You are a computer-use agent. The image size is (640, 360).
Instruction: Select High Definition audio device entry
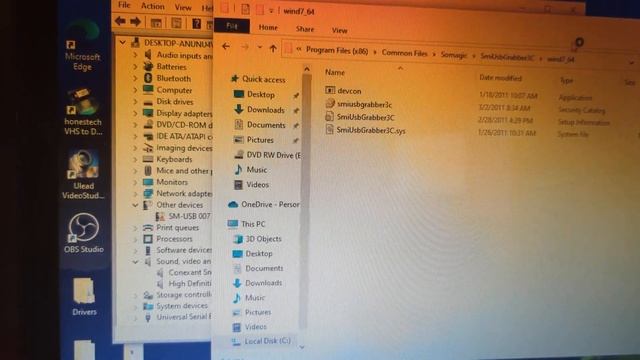(x=184, y=283)
